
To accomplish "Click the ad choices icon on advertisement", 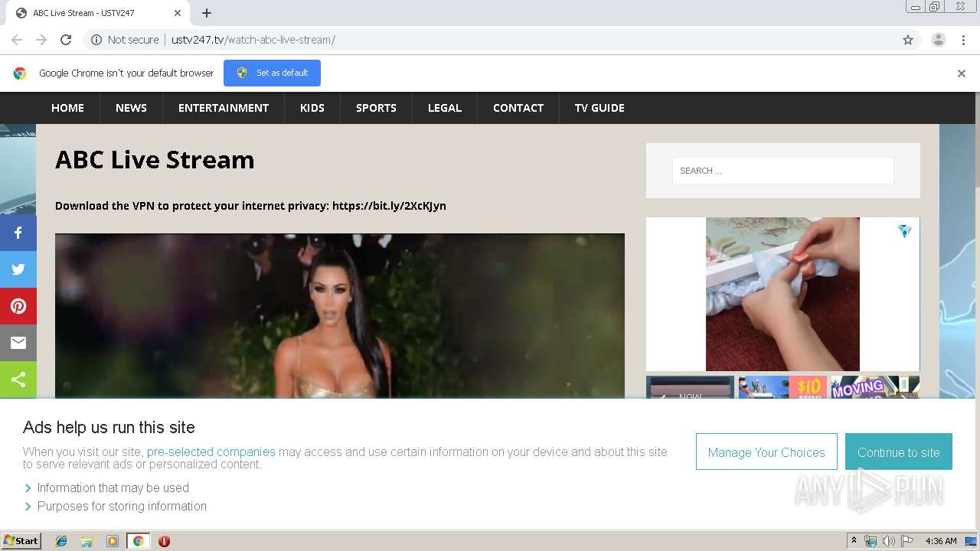I will (x=905, y=230).
